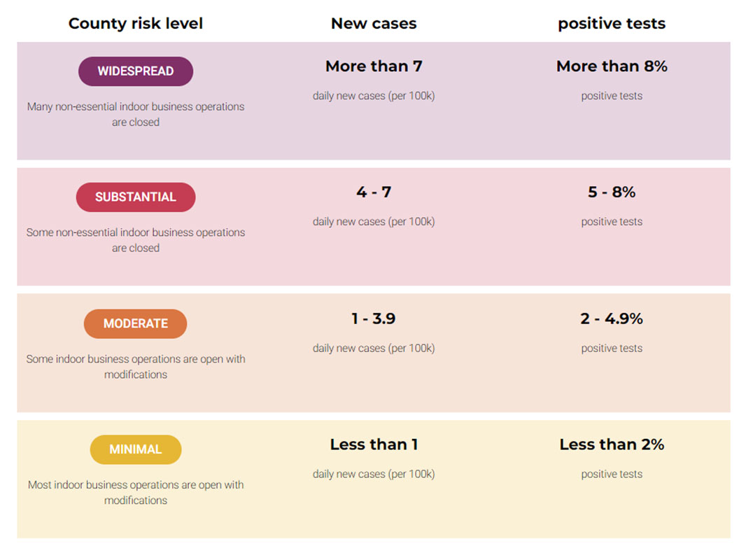The width and height of the screenshot is (753, 560).
Task: Select the 5 - 8% positive tests value
Action: (612, 192)
